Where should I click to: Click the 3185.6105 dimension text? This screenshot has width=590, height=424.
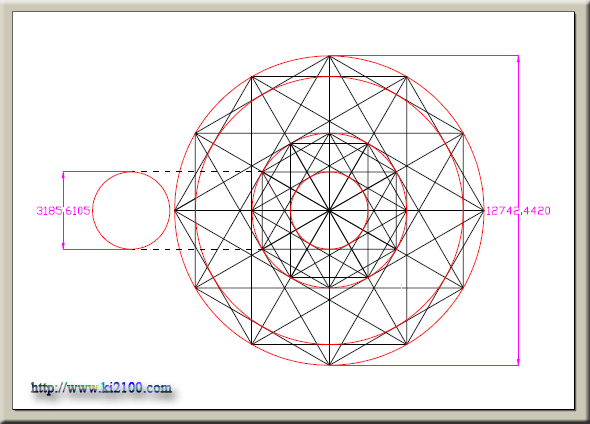[x=63, y=210]
